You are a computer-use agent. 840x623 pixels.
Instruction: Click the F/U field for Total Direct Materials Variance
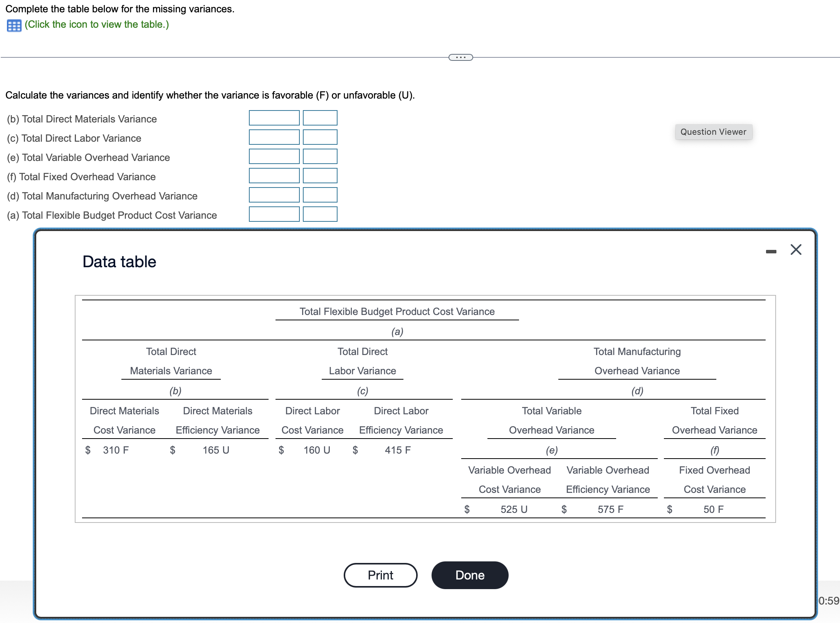(320, 118)
